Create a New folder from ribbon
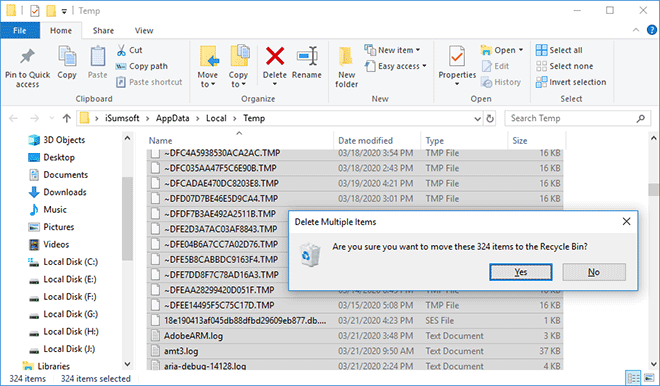This screenshot has width=660, height=386. pyautogui.click(x=346, y=67)
